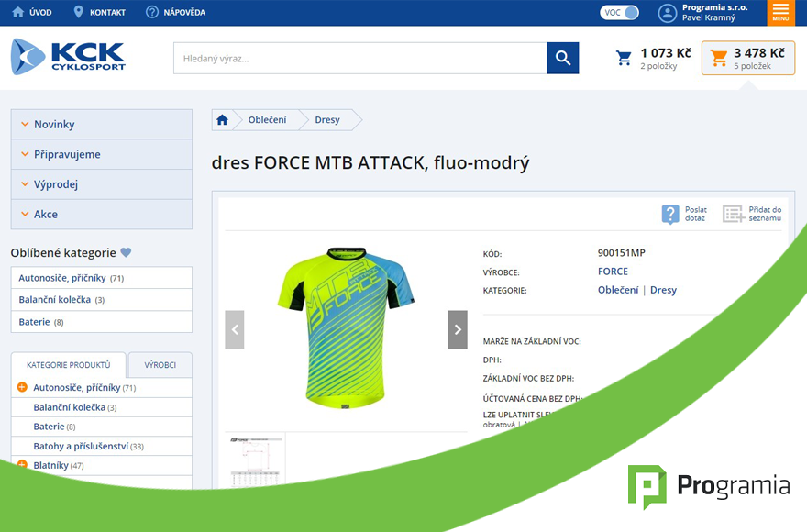Open the 1 073 Kč cart
The image size is (807, 532).
click(653, 58)
